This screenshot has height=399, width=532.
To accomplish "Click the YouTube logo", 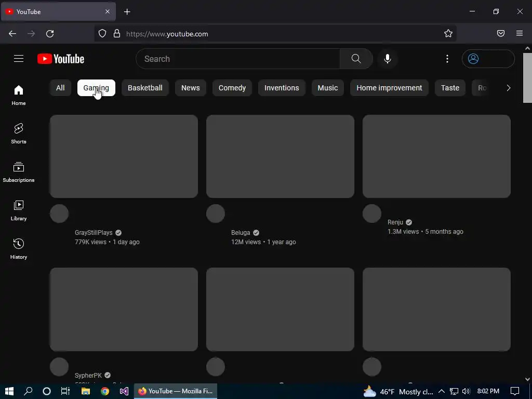I will pyautogui.click(x=61, y=59).
